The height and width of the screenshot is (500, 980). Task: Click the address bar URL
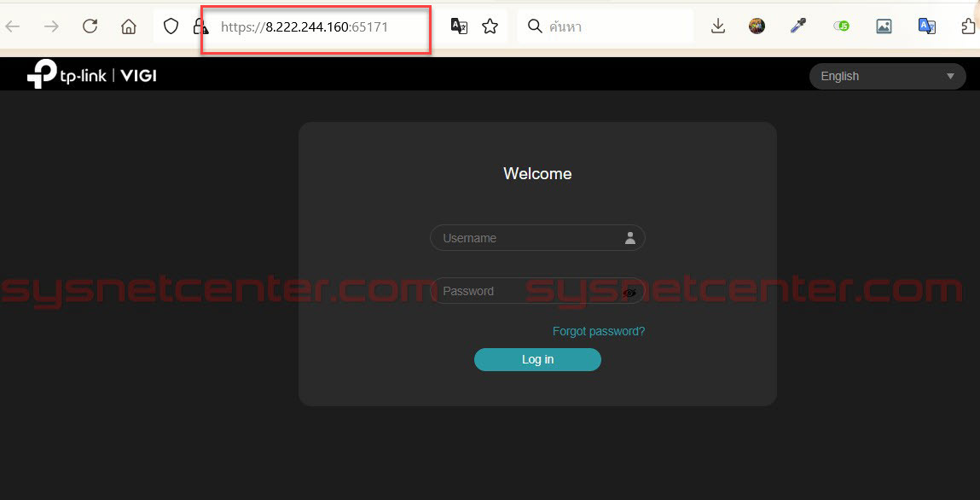(324, 26)
